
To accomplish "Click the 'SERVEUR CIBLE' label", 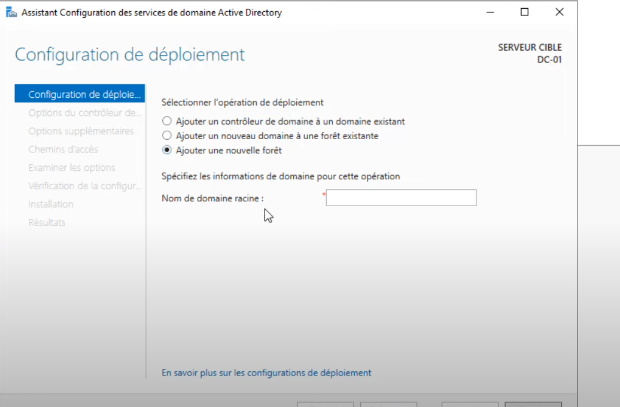I will pyautogui.click(x=530, y=47).
